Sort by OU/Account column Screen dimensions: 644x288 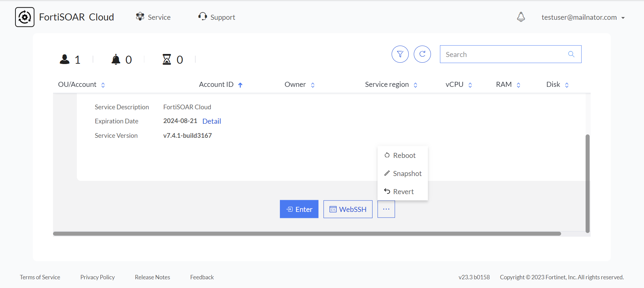tap(82, 84)
